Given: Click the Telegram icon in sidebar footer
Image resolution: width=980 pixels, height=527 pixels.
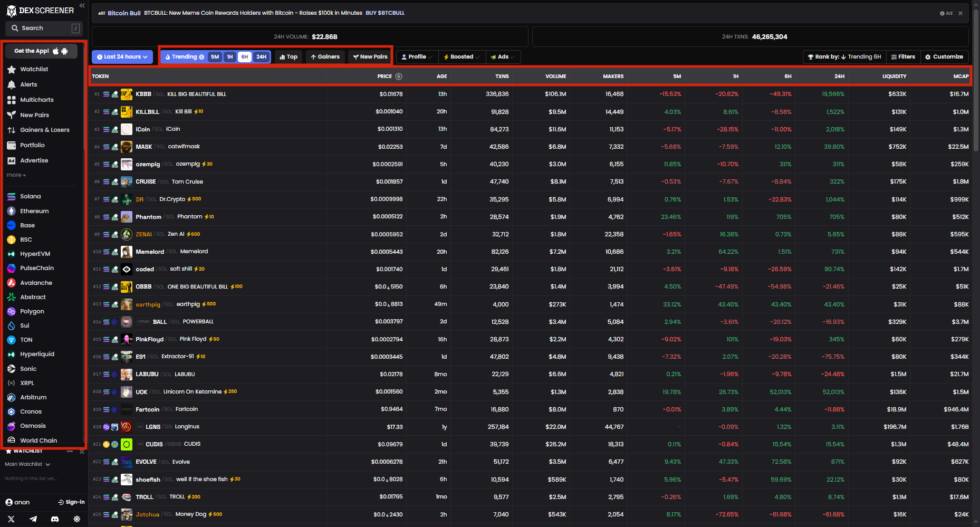Looking at the screenshot, I should [x=33, y=519].
